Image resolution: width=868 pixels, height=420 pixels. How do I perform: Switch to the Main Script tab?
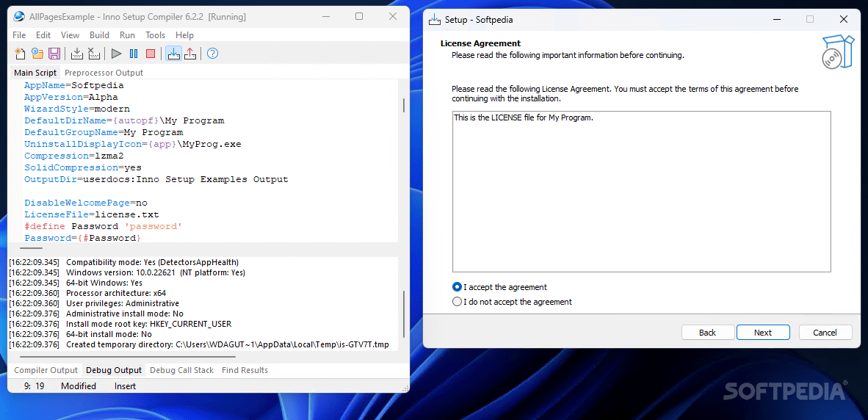click(35, 73)
